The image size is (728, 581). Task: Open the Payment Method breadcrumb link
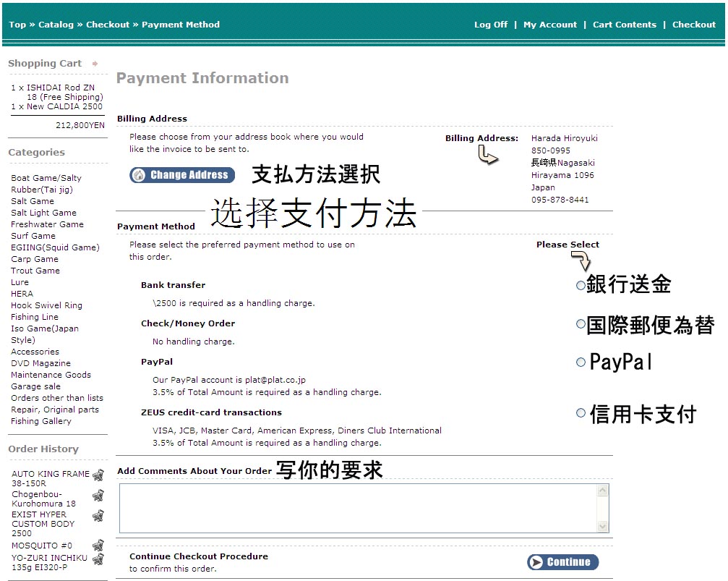tap(181, 25)
